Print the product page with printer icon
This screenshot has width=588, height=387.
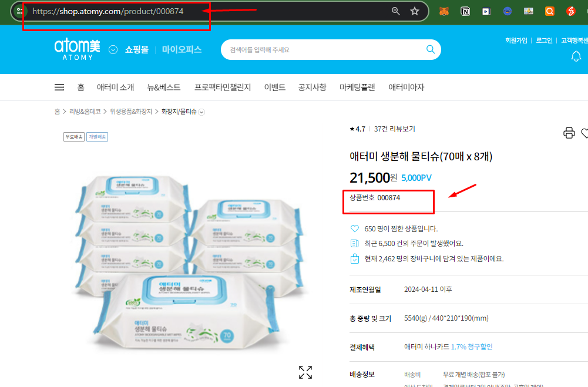pos(569,133)
